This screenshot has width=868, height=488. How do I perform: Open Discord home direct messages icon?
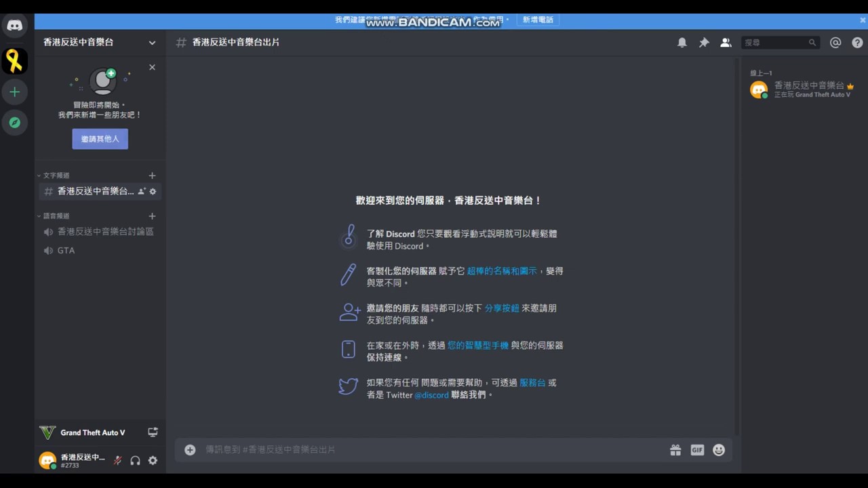click(14, 26)
